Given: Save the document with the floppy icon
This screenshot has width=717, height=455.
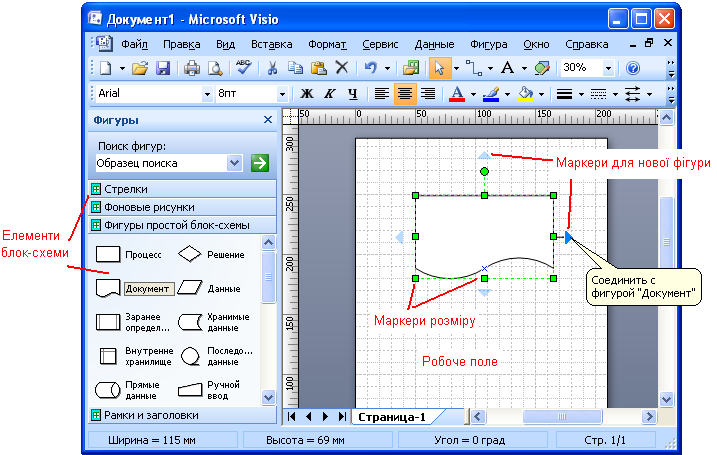Looking at the screenshot, I should point(163,69).
